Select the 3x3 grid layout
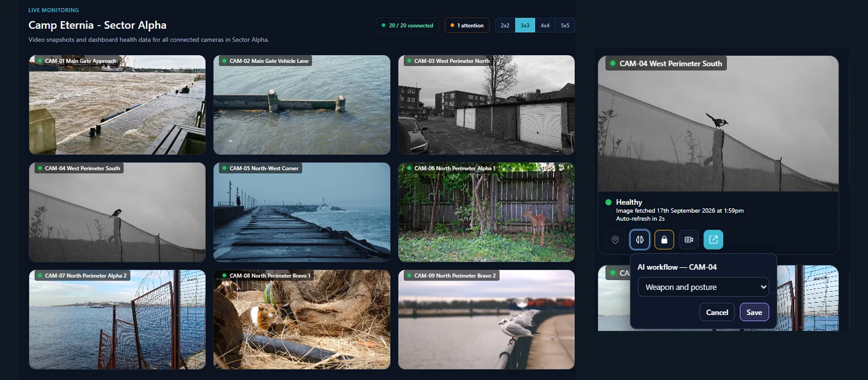The height and width of the screenshot is (380, 868). tap(525, 25)
